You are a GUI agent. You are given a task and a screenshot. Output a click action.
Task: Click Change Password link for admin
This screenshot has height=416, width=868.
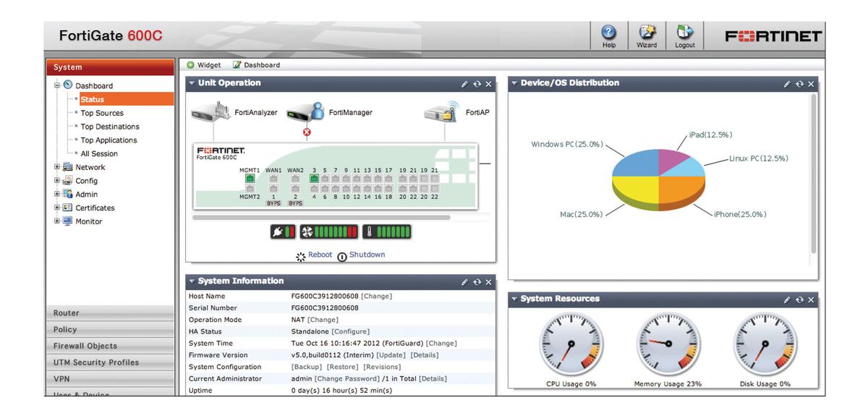[347, 378]
